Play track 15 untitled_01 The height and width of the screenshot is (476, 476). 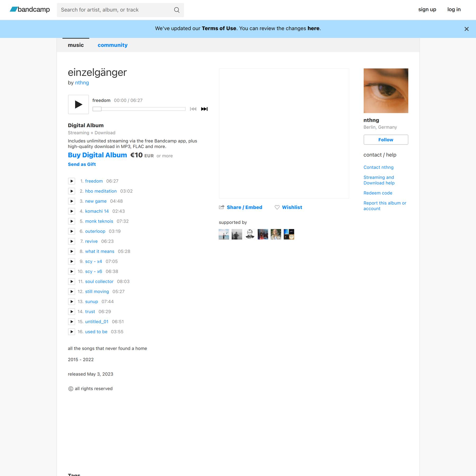pyautogui.click(x=72, y=322)
